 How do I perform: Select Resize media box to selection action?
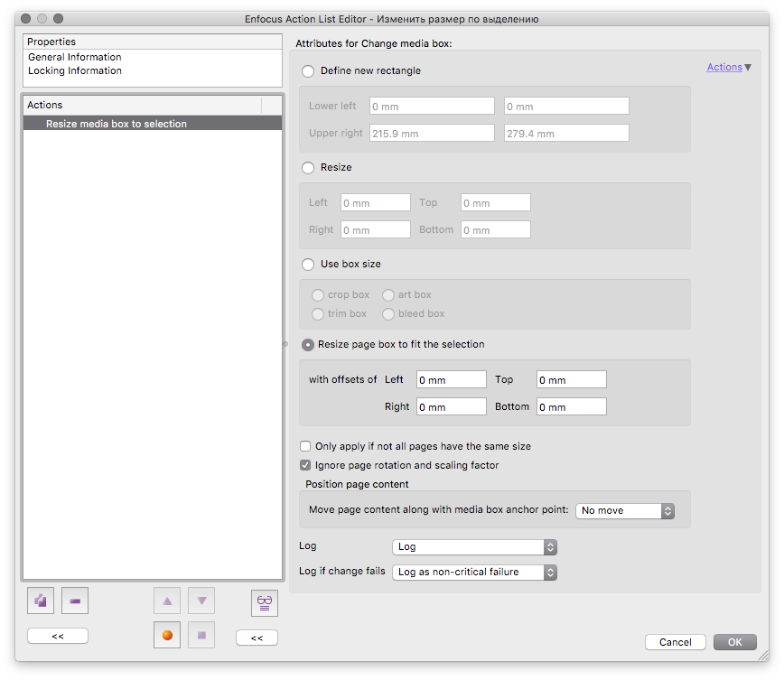[x=153, y=124]
